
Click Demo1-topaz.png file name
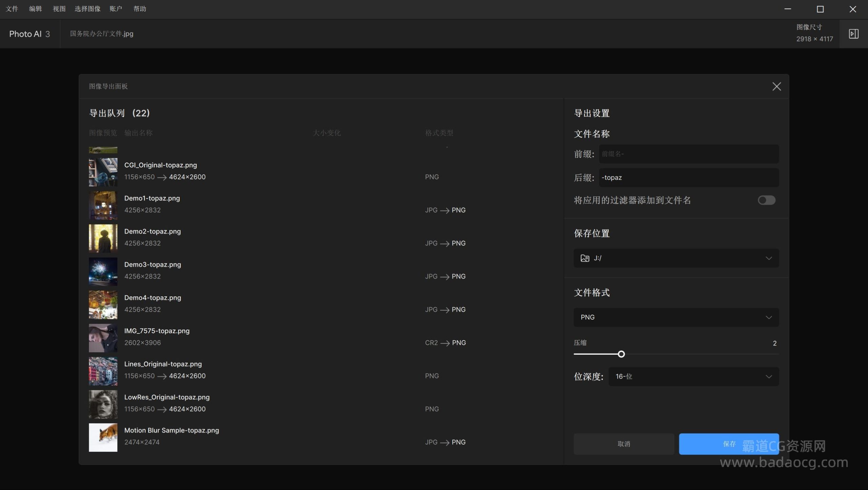[x=152, y=198]
